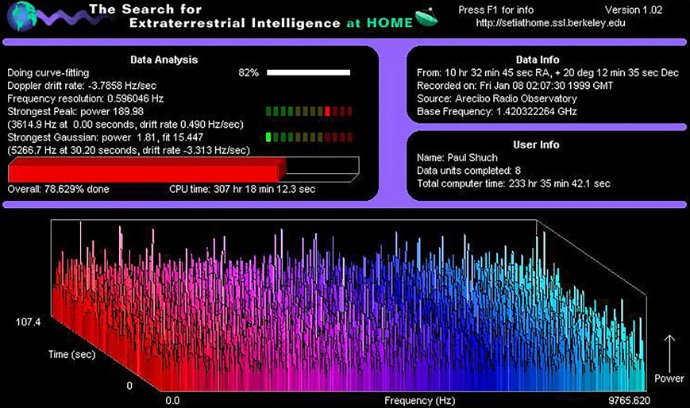Image resolution: width=690 pixels, height=408 pixels.
Task: Click the red overall progress bar
Action: [x=147, y=170]
